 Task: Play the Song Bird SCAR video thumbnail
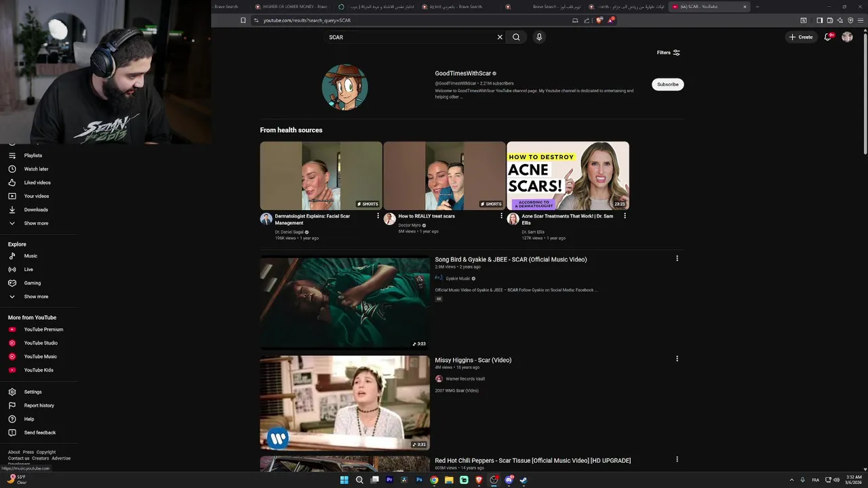pos(344,302)
